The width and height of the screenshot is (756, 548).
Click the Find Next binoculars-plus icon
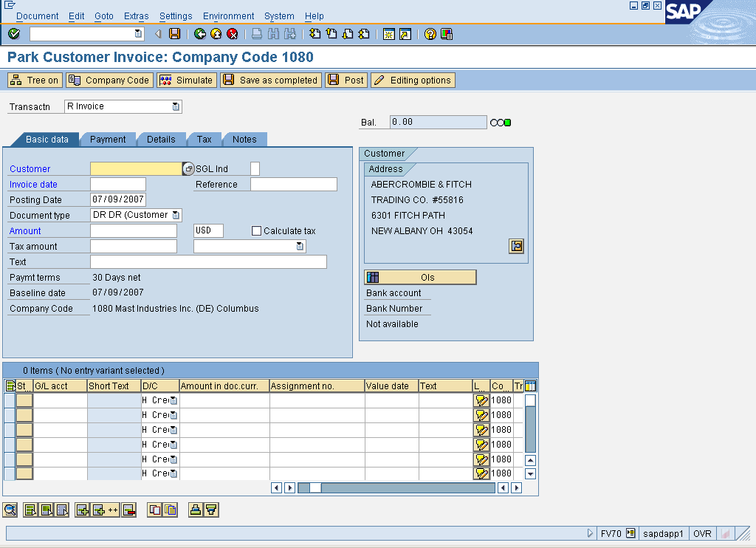click(289, 34)
